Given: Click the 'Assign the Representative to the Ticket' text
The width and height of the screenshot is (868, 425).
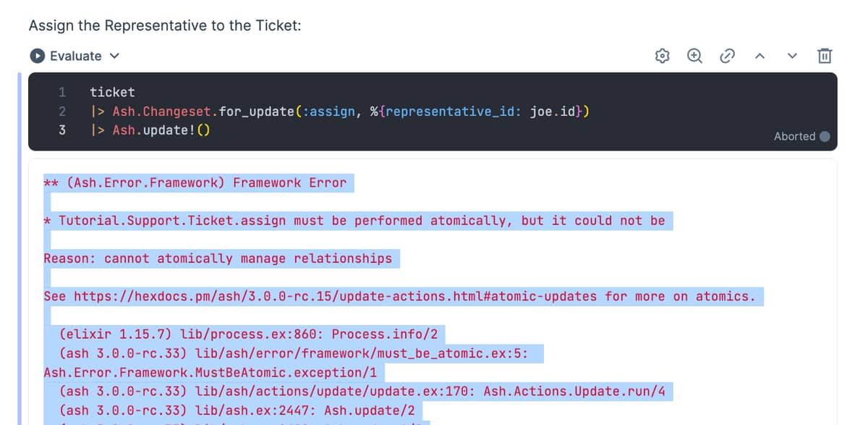Looking at the screenshot, I should [165, 25].
